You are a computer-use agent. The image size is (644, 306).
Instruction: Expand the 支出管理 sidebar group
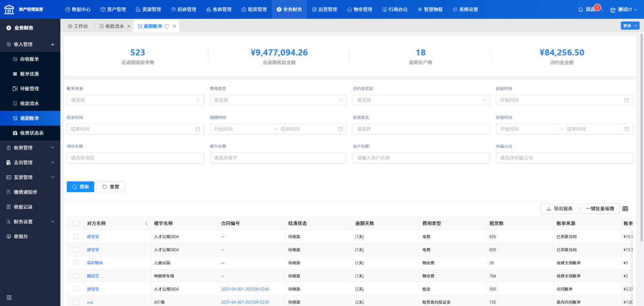pyautogui.click(x=30, y=162)
